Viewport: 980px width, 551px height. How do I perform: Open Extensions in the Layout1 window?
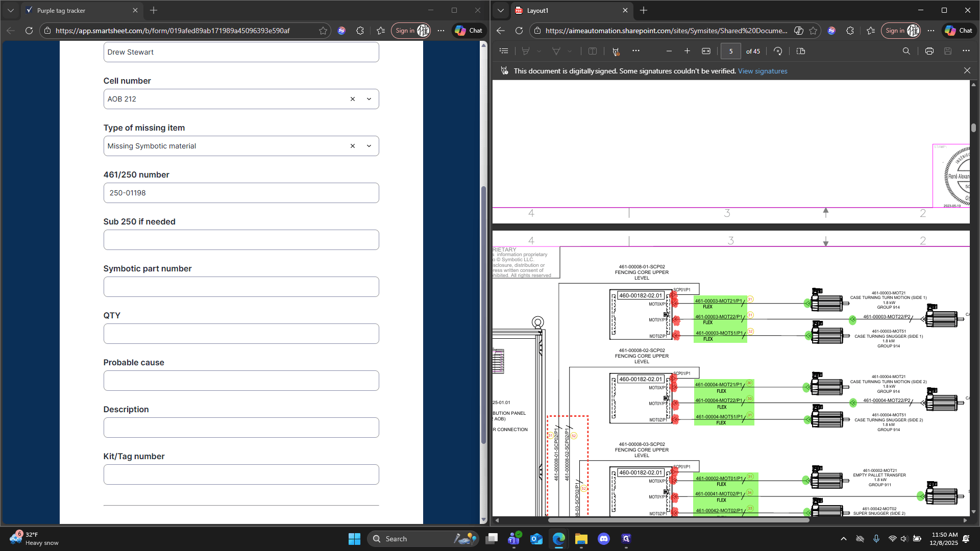(x=850, y=31)
